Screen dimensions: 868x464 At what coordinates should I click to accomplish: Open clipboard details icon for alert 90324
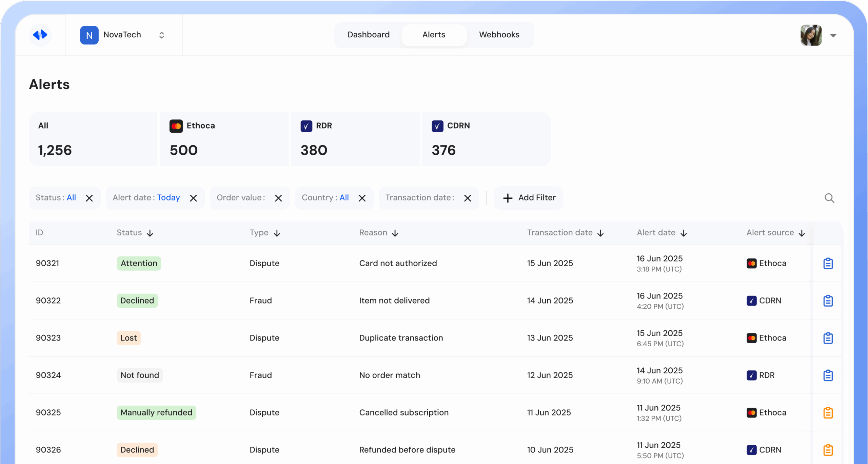tap(828, 375)
